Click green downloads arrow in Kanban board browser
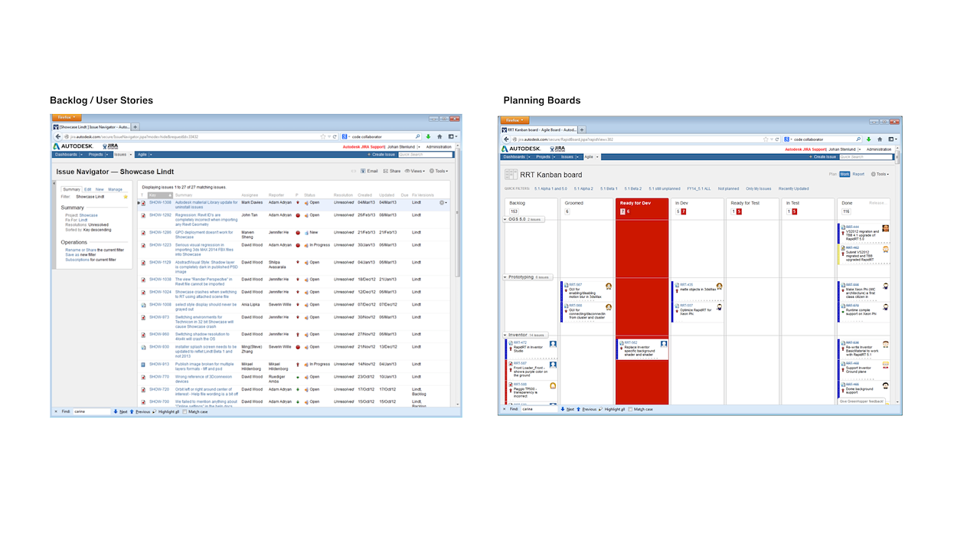This screenshot has height=550, width=980. point(868,139)
